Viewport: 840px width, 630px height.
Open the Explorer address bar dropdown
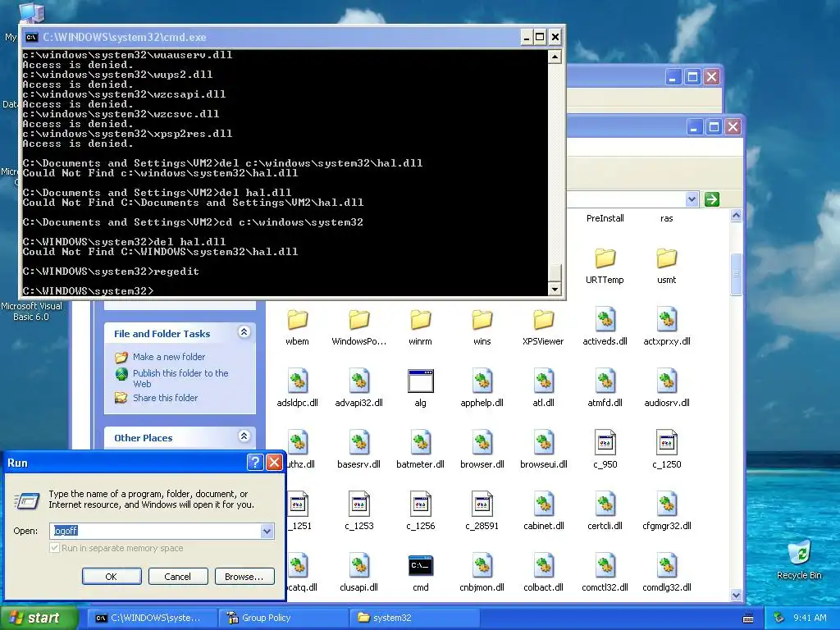692,199
